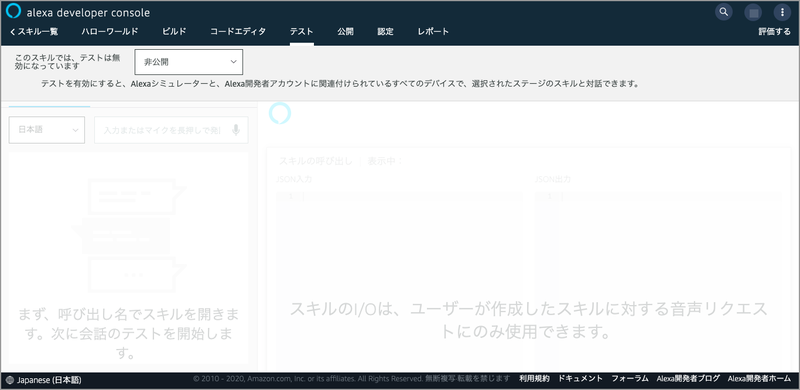Open the 日本語 locale dropdown
The height and width of the screenshot is (390, 800).
[x=47, y=130]
